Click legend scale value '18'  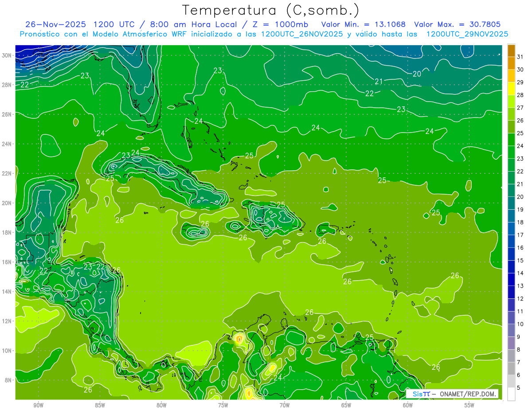click(520, 222)
